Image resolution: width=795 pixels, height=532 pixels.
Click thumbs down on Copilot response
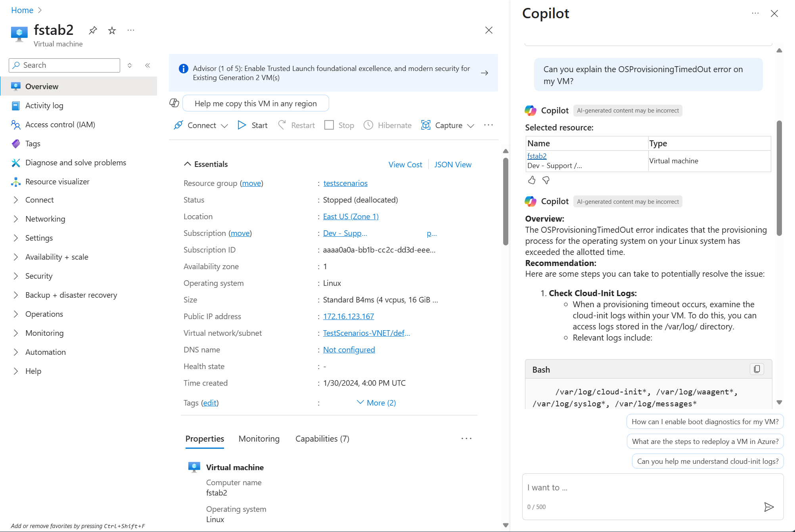546,180
